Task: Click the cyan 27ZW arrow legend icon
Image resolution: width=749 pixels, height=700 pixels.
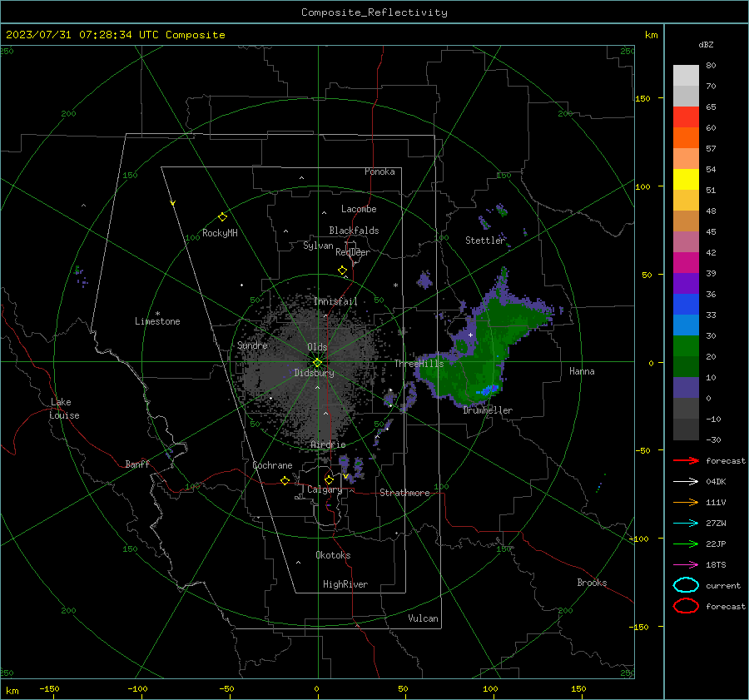Action: click(686, 524)
